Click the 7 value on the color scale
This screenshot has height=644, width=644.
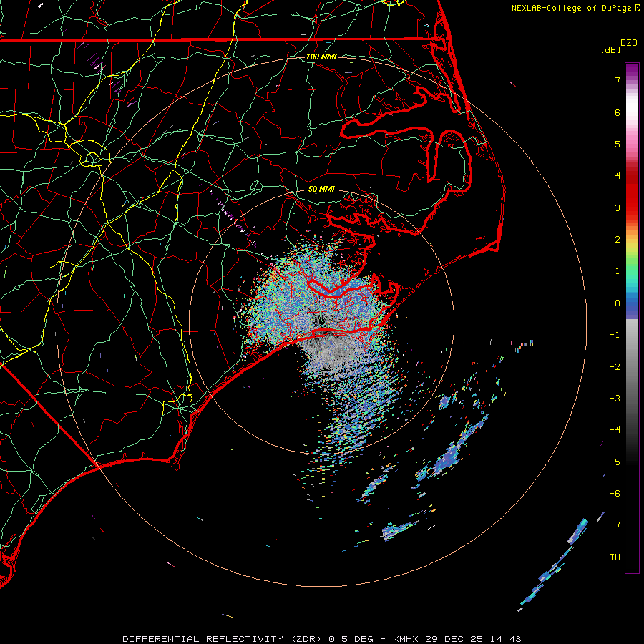tap(618, 80)
